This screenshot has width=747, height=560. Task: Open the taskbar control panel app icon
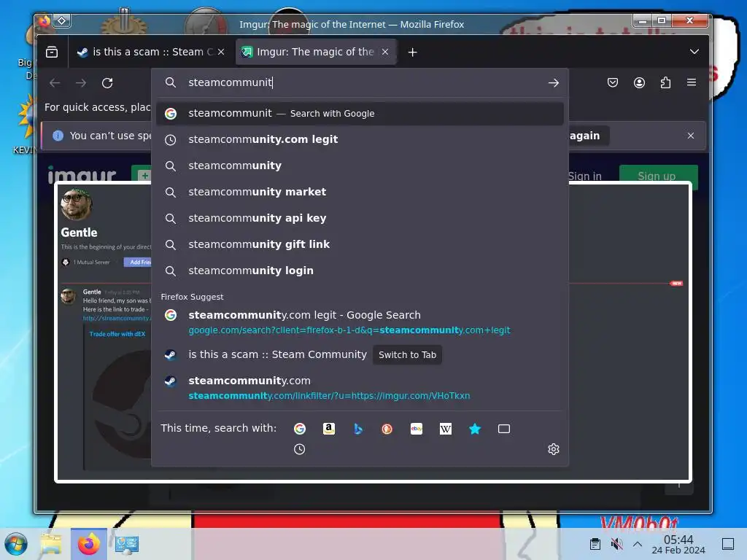[x=126, y=544]
